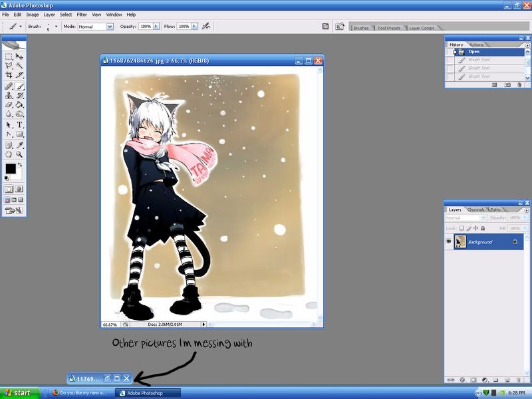Select the Eyedropper tool
532x399 pixels.
click(x=19, y=146)
